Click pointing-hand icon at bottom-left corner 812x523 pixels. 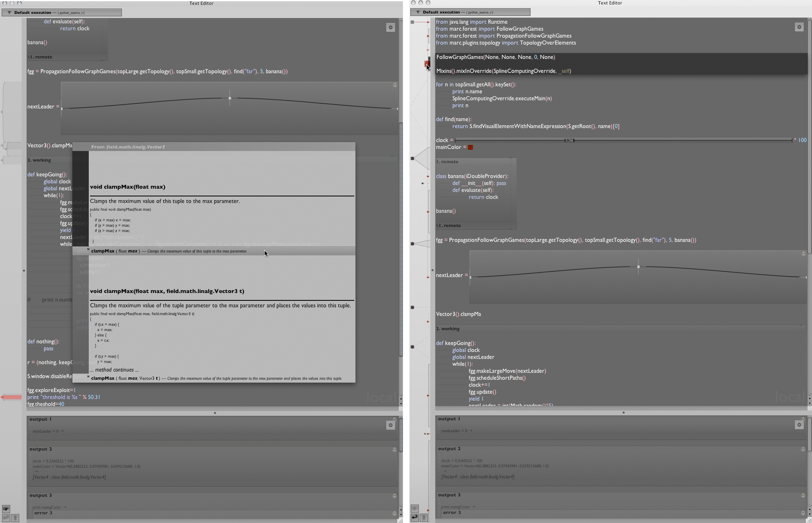[6, 509]
